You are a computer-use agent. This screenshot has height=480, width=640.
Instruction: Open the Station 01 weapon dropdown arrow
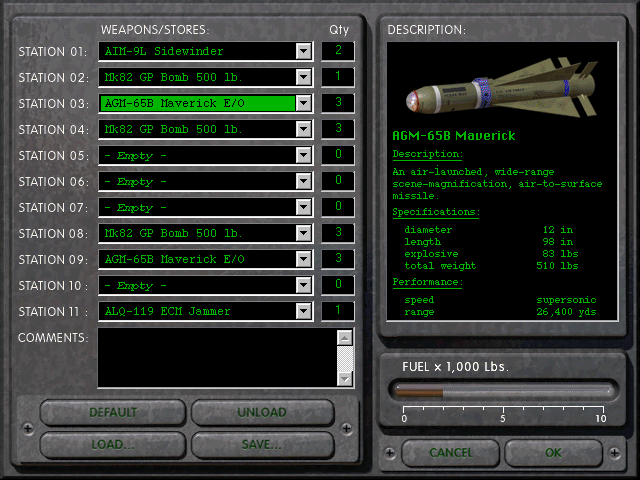(x=304, y=51)
